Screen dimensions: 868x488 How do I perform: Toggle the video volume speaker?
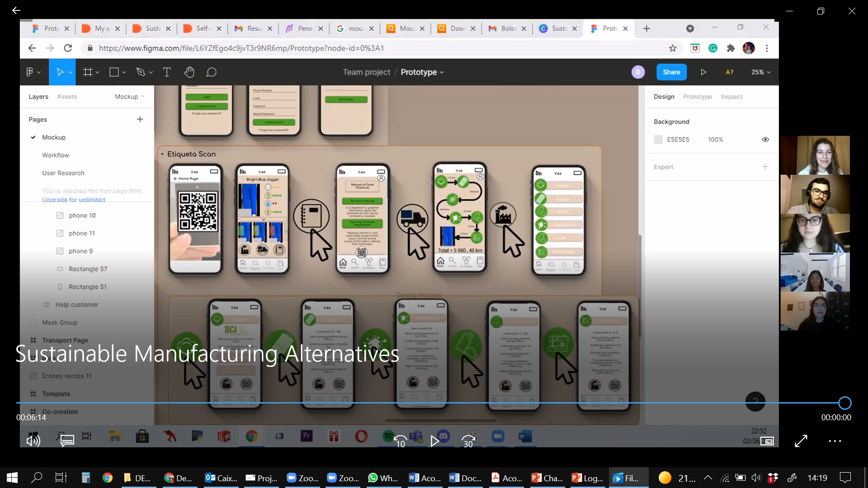pyautogui.click(x=33, y=441)
